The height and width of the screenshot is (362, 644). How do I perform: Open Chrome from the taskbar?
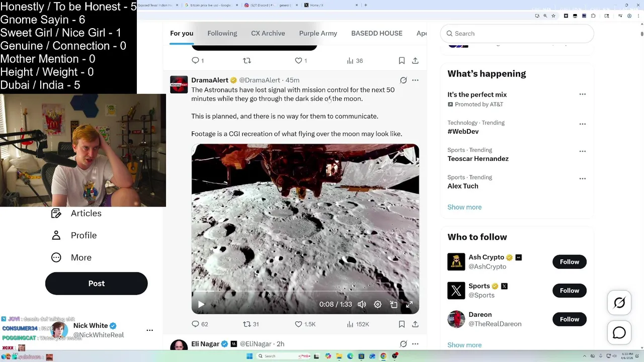pos(383,356)
